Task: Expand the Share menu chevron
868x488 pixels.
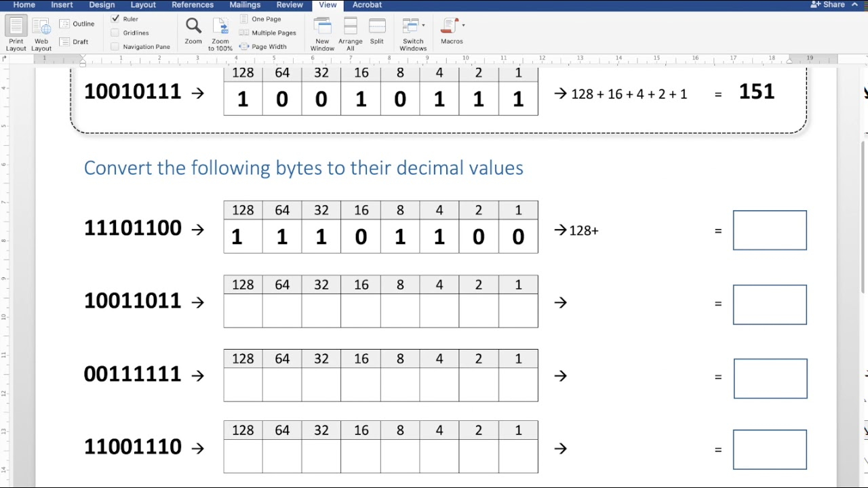Action: (x=854, y=4)
